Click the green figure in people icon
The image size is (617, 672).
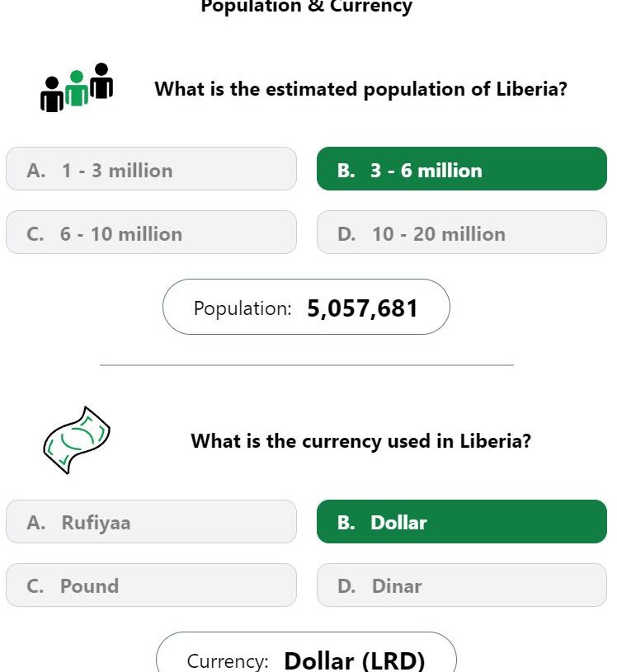coord(77,88)
